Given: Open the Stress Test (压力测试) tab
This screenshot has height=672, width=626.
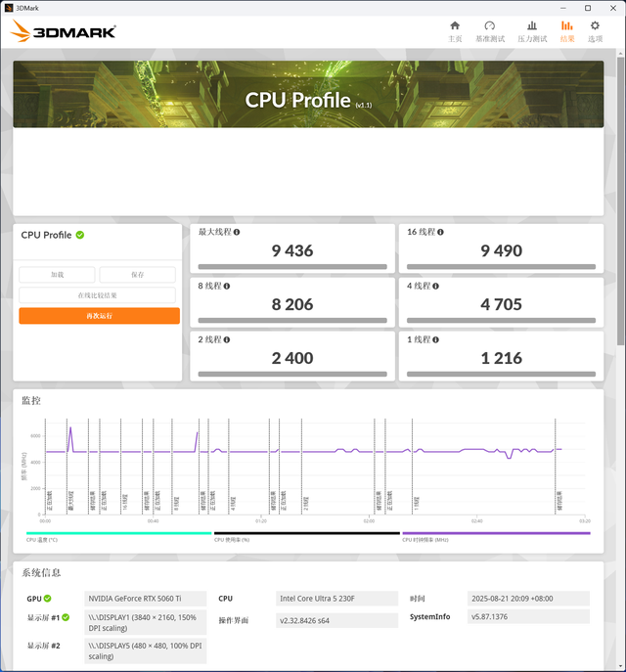Looking at the screenshot, I should [532, 31].
